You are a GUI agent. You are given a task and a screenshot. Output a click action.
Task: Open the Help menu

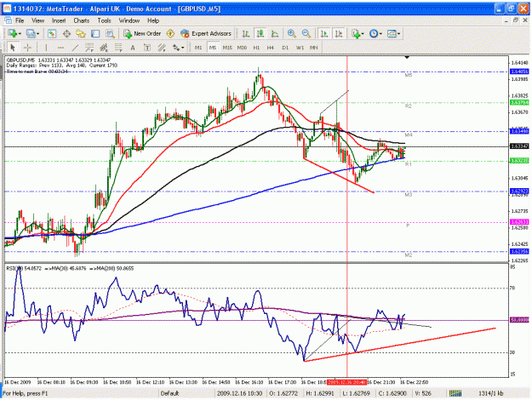pos(153,20)
